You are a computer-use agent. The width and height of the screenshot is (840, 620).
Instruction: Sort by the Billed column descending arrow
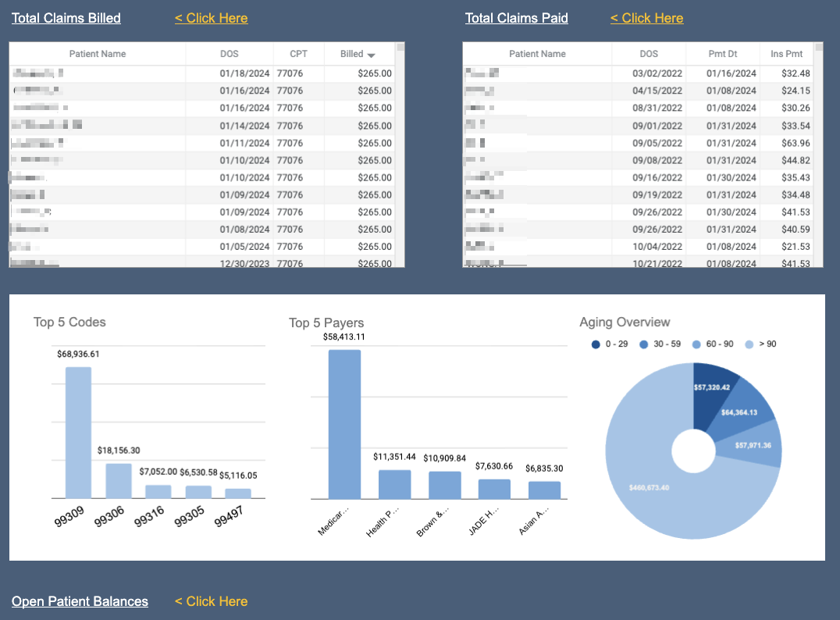click(372, 55)
